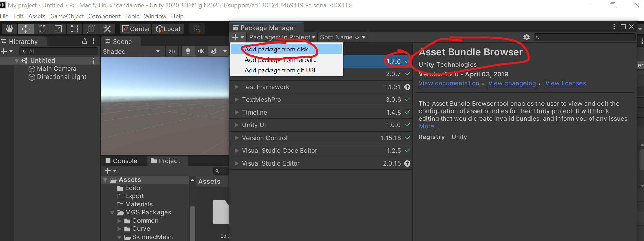Open the GameObject menu
Screen dimensions: 644x241
pos(67,16)
